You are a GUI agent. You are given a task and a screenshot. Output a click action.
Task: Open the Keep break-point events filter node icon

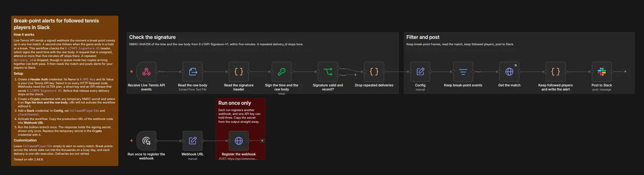click(x=463, y=72)
